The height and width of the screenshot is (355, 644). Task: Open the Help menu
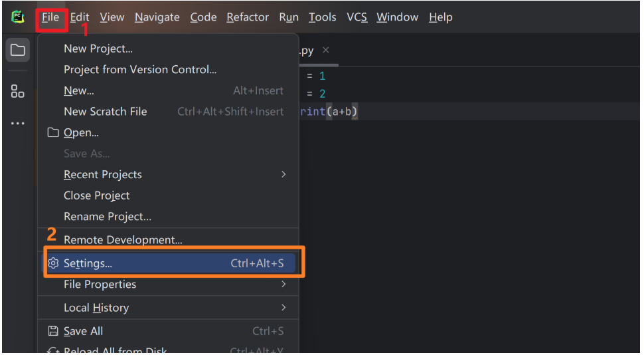tap(441, 17)
